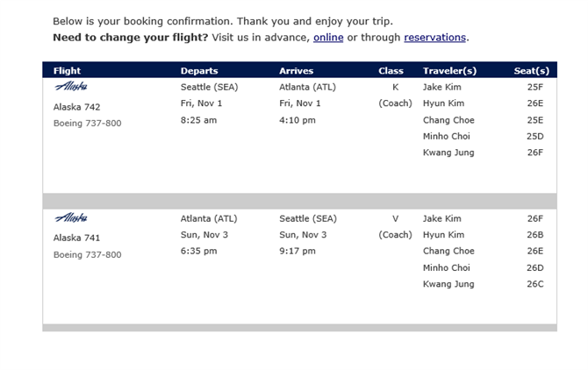Open the reservations link
This screenshot has height=370, width=588.
tap(434, 38)
